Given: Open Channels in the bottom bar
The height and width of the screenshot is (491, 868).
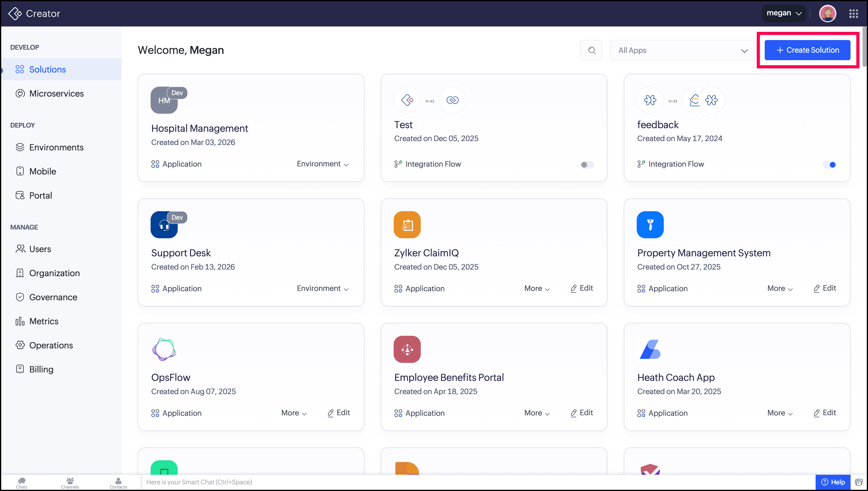Looking at the screenshot, I should click(70, 483).
